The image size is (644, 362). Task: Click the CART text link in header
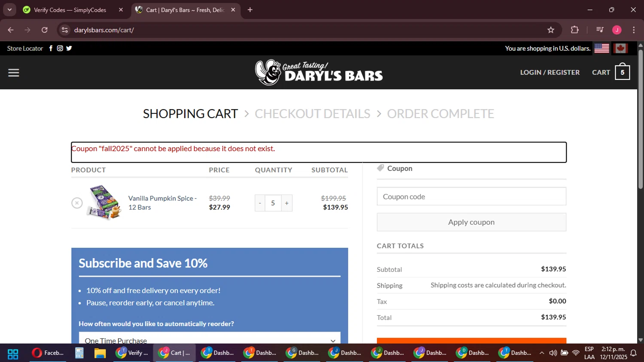[x=601, y=72]
